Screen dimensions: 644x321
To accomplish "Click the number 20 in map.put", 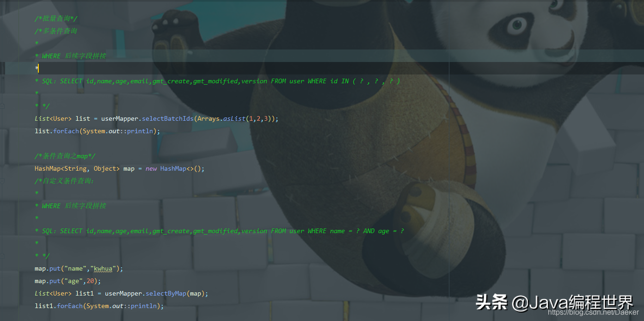I will coord(90,281).
